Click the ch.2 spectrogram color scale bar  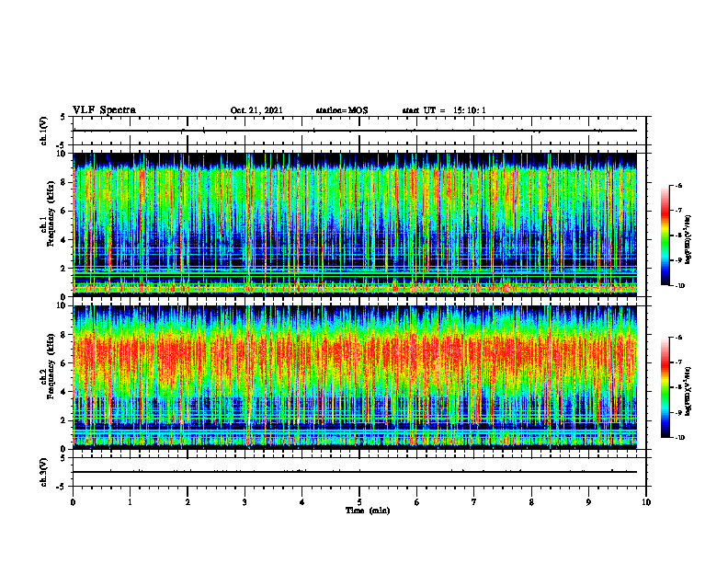(665, 387)
